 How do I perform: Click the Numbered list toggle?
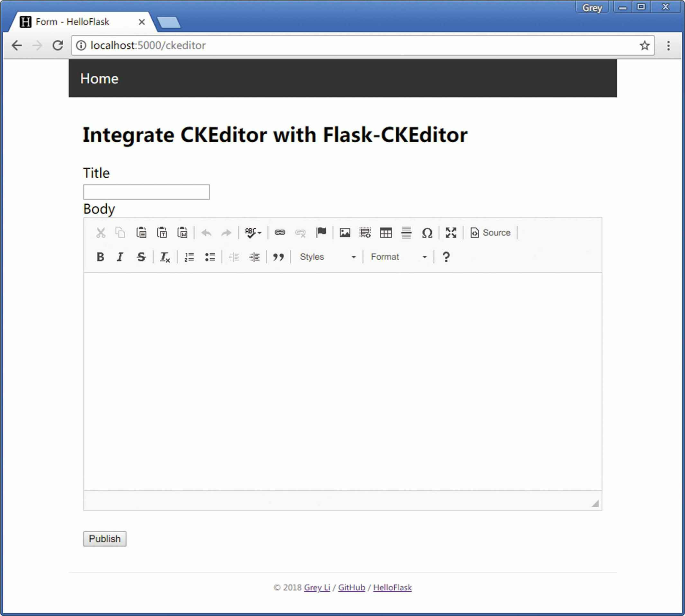[x=190, y=256]
